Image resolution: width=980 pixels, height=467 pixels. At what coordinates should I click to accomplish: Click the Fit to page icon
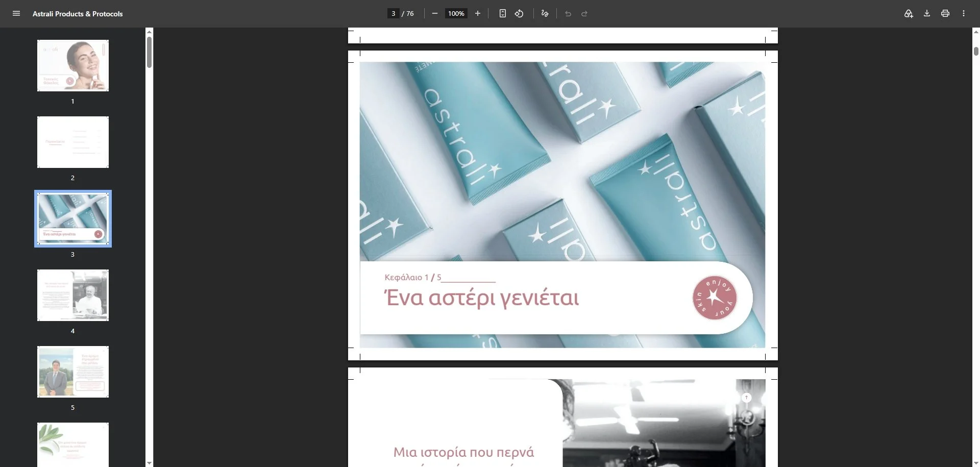pyautogui.click(x=503, y=14)
